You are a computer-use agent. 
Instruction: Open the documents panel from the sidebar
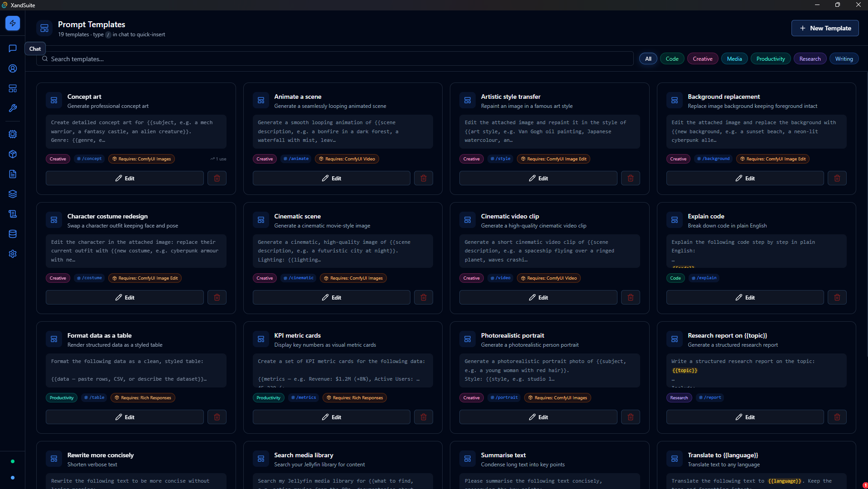click(12, 174)
